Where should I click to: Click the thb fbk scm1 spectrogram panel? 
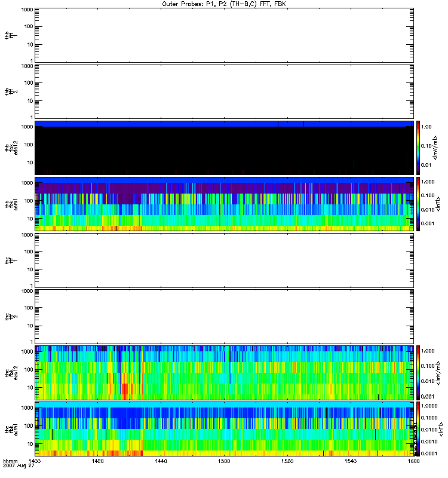coord(224,204)
